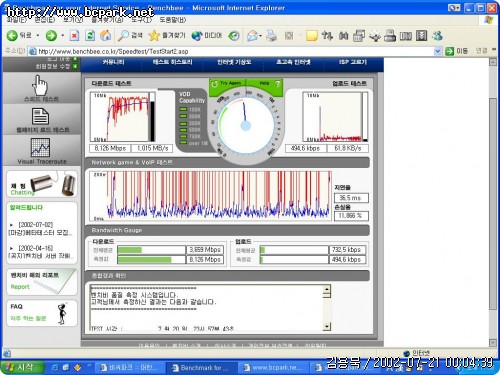This screenshot has height=375, width=500.
Task: Click the 11.866 % loss rate value
Action: click(351, 216)
